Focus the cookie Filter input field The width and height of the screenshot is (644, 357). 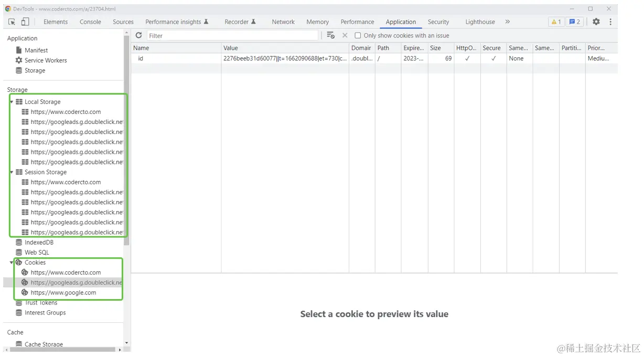click(x=232, y=35)
